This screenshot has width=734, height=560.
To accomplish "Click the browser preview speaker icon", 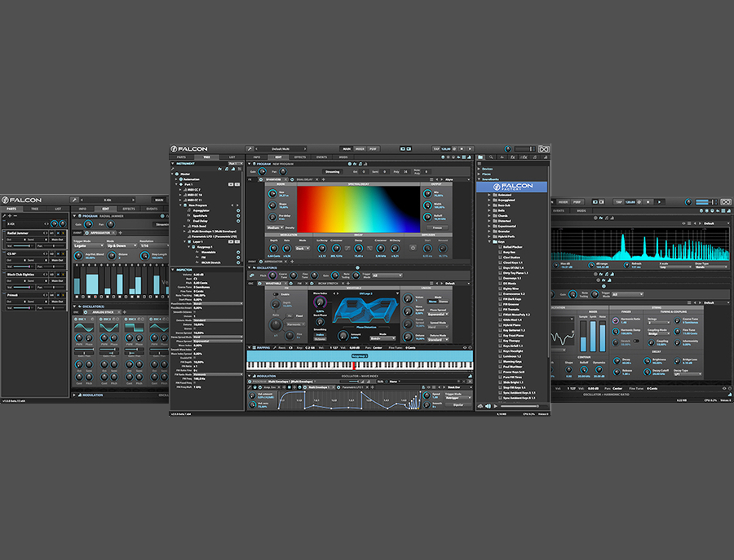I will pos(489,406).
